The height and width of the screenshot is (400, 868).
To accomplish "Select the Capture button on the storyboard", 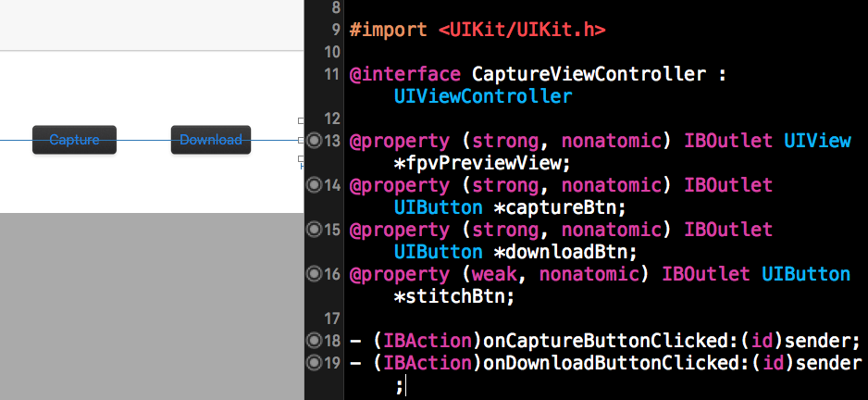I will point(74,140).
